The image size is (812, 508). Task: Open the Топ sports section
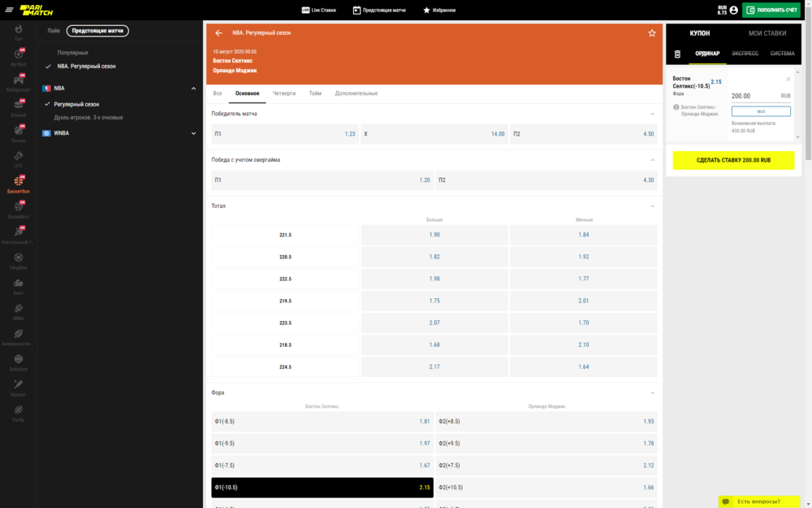(x=18, y=33)
